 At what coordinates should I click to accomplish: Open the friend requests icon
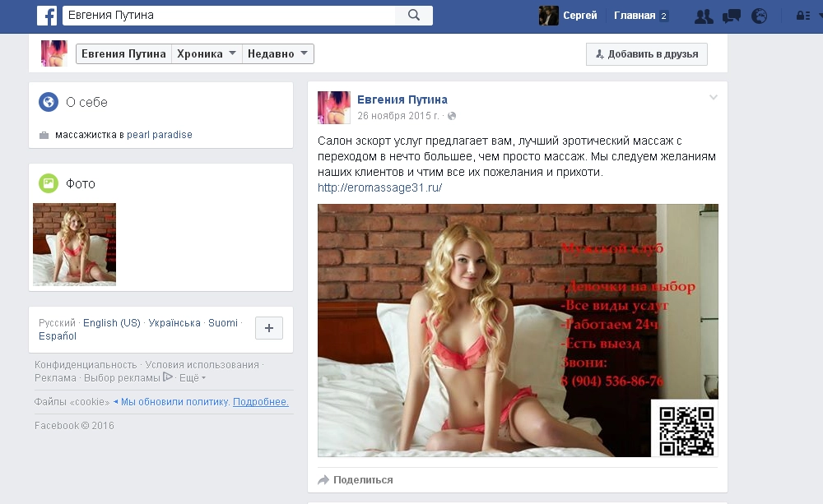click(703, 16)
